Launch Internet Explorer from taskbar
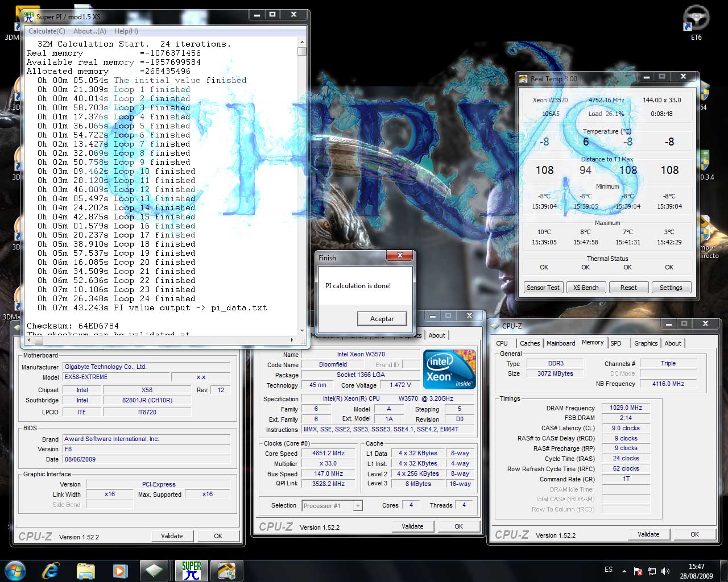 pos(51,571)
